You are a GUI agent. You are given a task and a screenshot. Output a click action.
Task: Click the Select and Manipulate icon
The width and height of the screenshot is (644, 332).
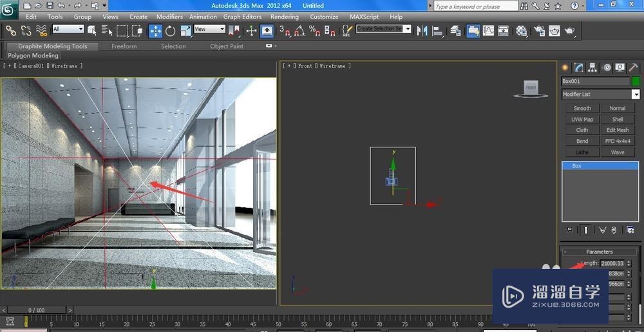[251, 31]
